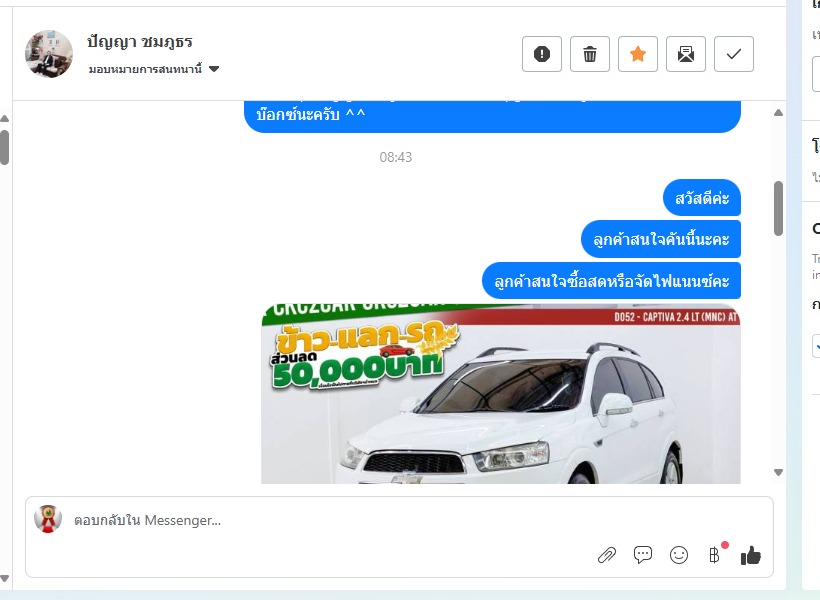Image resolution: width=820 pixels, height=600 pixels.
Task: Open the Captiva car promo image
Action: pos(500,394)
